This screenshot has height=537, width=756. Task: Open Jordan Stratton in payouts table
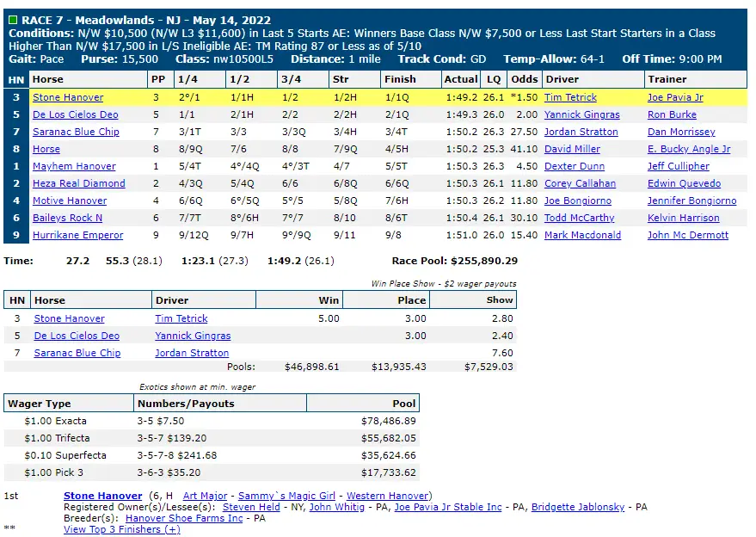click(x=192, y=353)
